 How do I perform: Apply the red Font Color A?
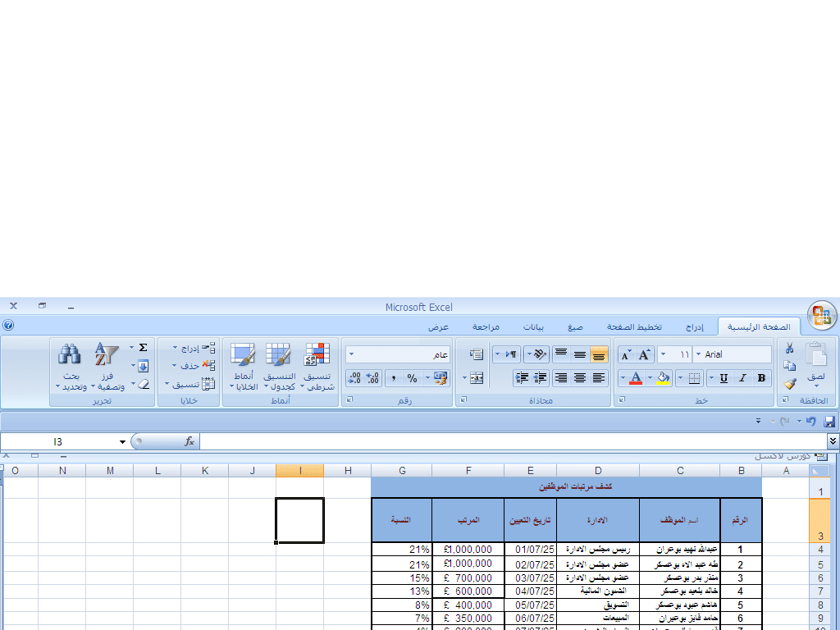pyautogui.click(x=636, y=378)
